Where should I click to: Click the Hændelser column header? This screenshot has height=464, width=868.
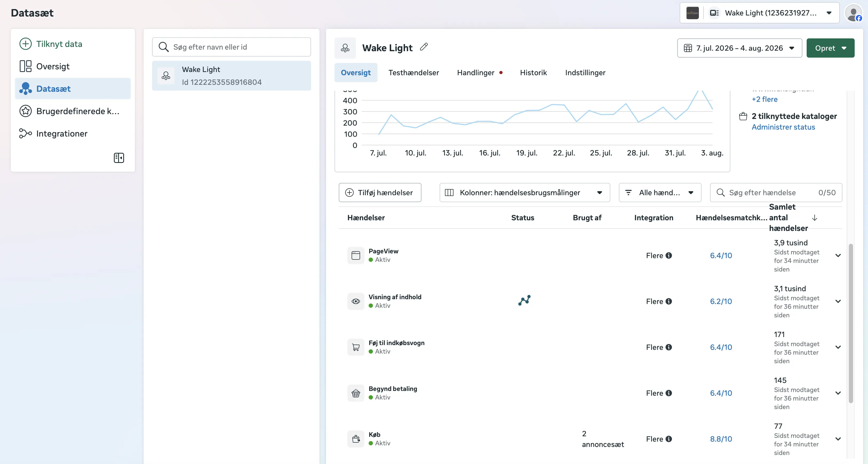pyautogui.click(x=366, y=218)
